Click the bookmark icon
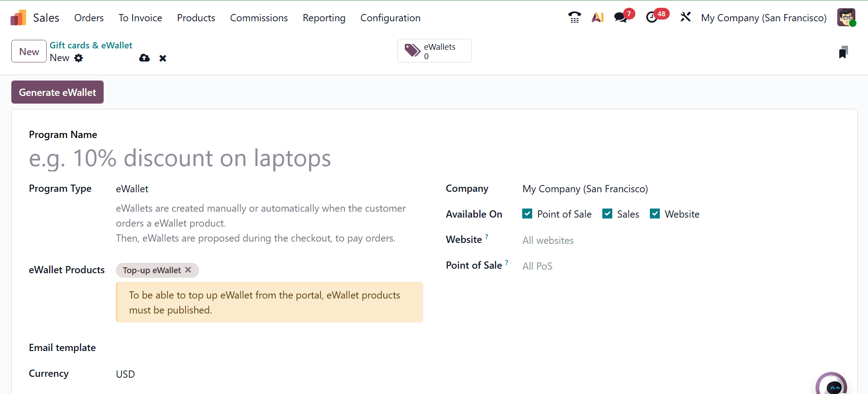Image resolution: width=868 pixels, height=394 pixels. (843, 52)
